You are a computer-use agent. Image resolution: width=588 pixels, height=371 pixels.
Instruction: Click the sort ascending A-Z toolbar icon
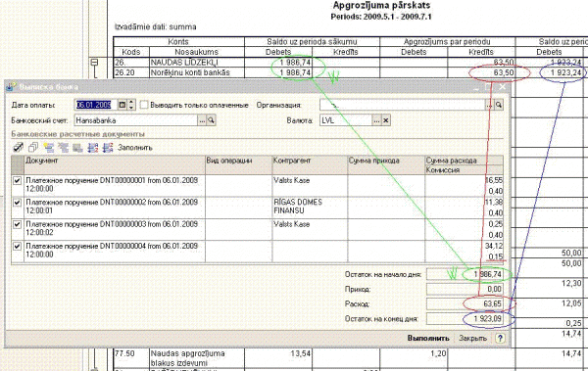point(93,148)
